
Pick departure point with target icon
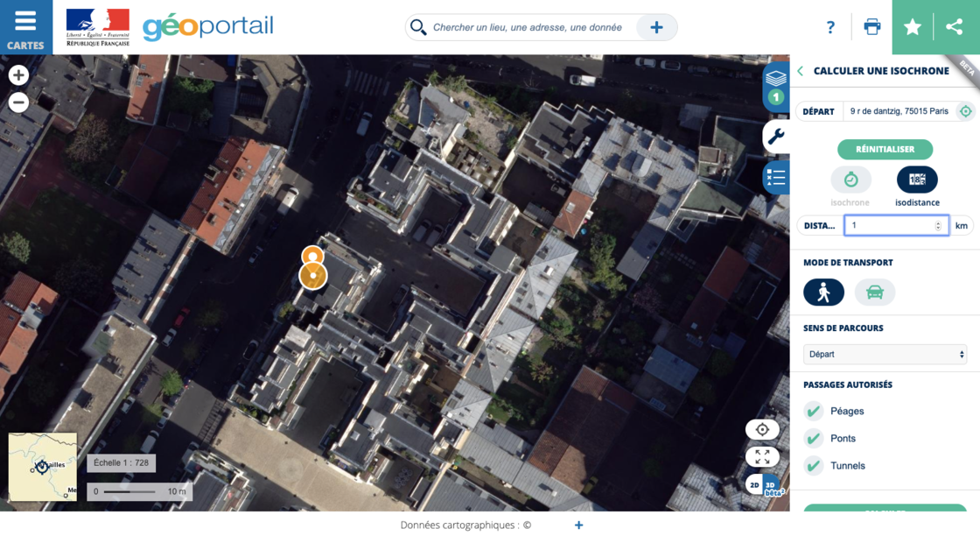coord(966,111)
